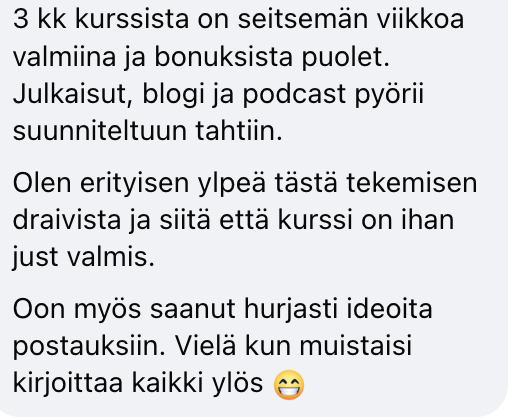Click the word "muistaisi"
516x417 pixels.
pyautogui.click(x=356, y=346)
